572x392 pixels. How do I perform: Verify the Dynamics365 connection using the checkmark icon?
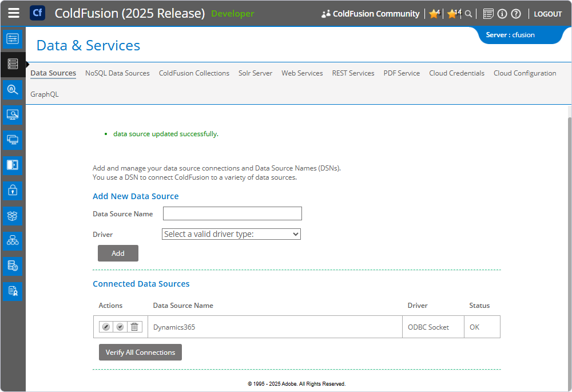120,326
